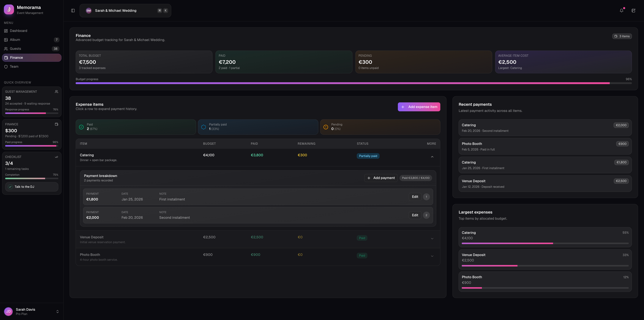Click the JD user avatar
The image size is (644, 320).
(9, 311)
